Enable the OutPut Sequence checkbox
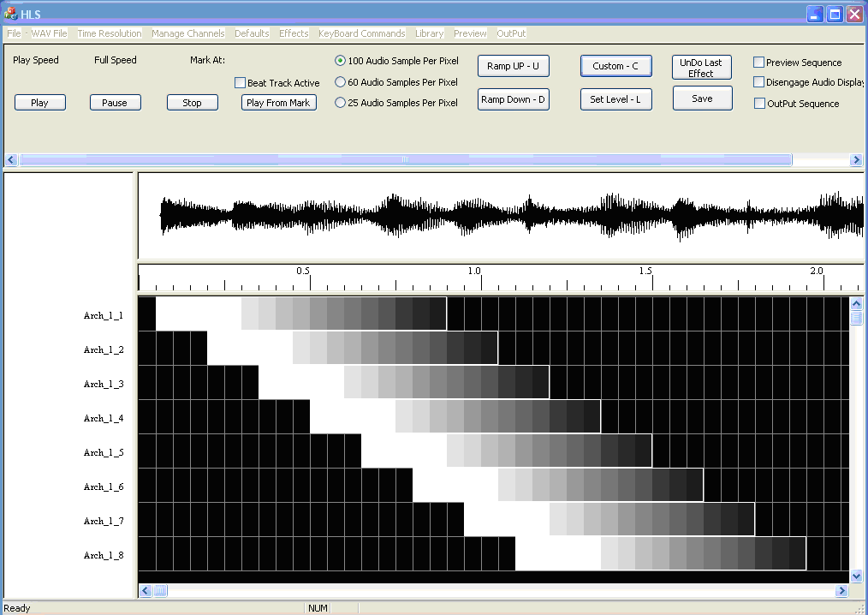 [x=759, y=104]
